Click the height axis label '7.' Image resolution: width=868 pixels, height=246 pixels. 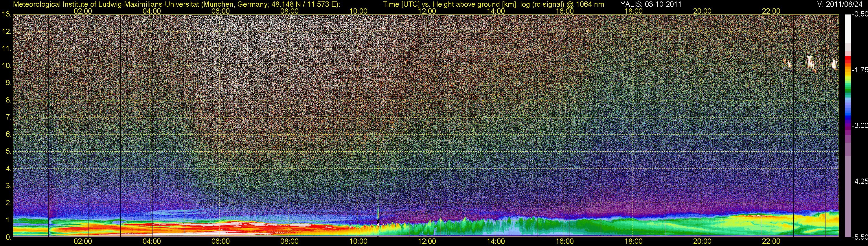click(x=8, y=117)
